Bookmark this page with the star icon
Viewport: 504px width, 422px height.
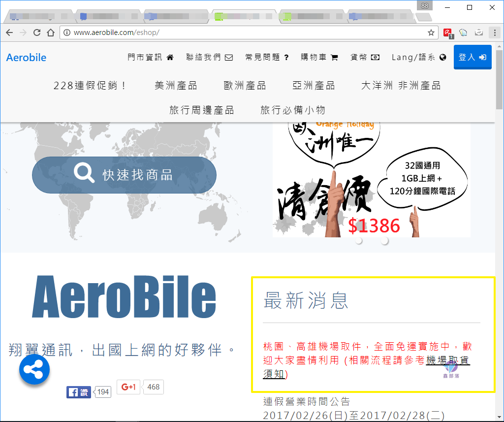tap(431, 32)
